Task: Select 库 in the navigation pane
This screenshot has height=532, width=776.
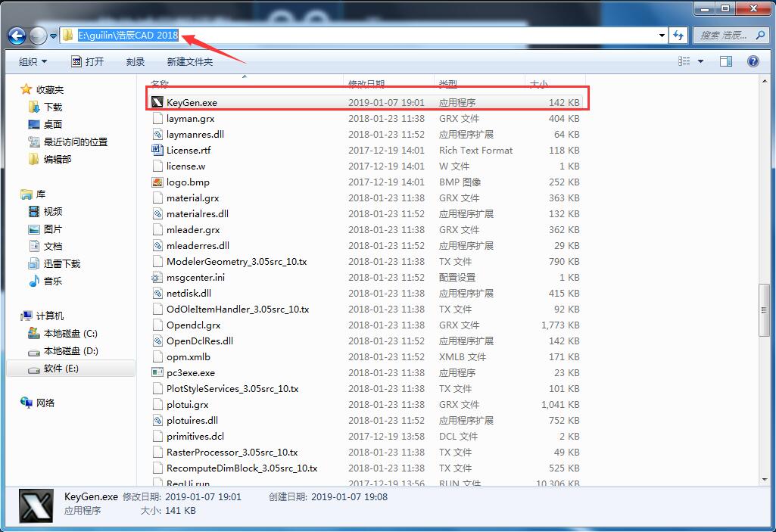Action: 33,194
